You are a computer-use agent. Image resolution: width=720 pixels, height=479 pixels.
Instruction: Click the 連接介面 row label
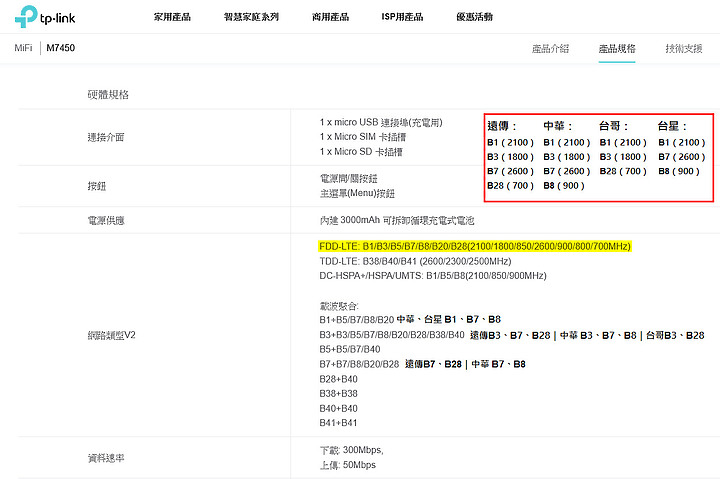(106, 137)
